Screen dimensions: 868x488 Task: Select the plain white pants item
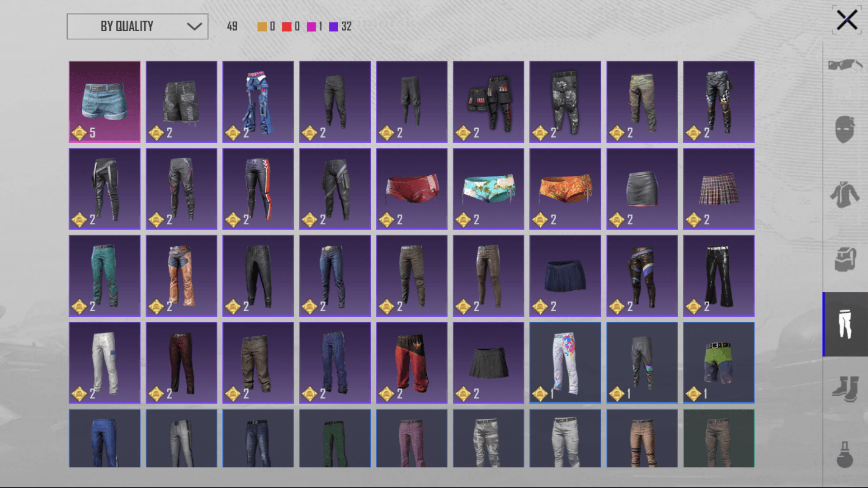click(104, 363)
